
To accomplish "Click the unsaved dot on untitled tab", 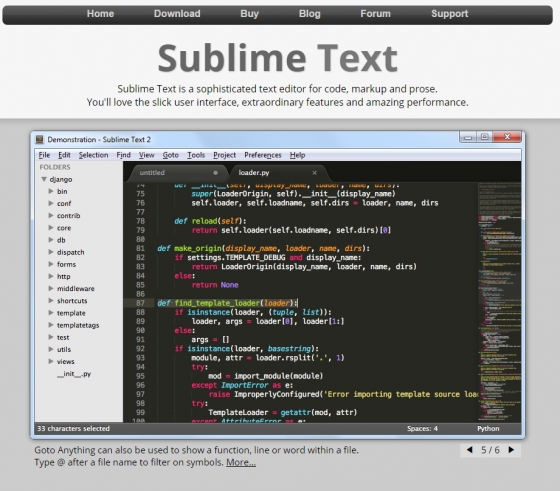I will tap(215, 173).
